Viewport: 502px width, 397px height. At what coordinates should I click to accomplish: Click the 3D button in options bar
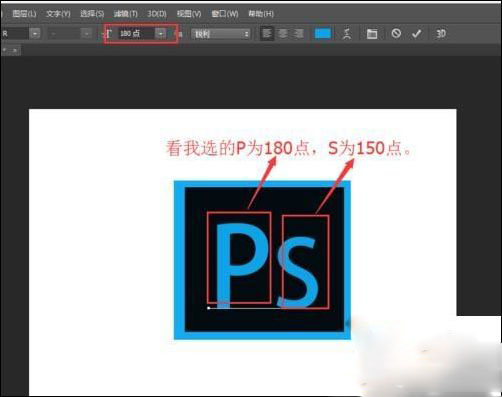pos(441,34)
